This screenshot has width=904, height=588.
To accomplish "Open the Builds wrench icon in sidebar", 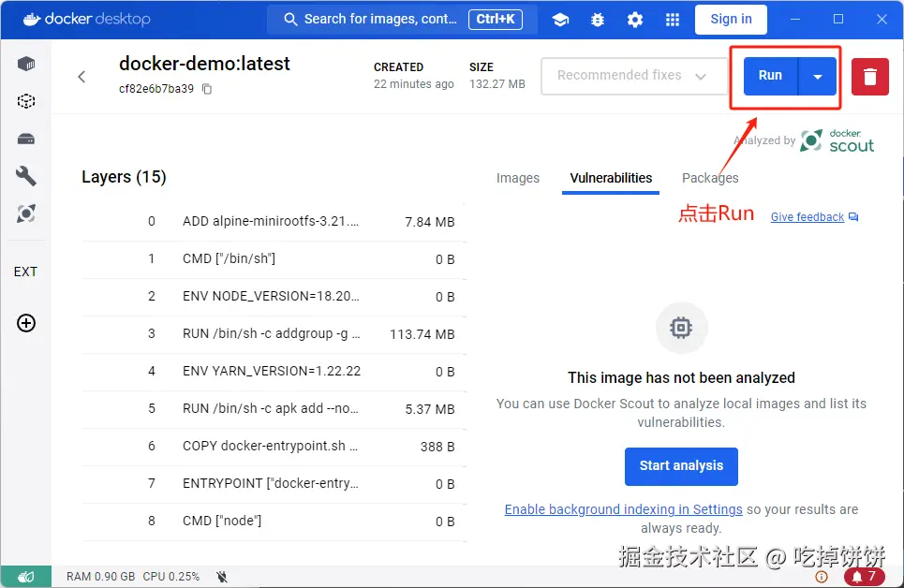I will (x=26, y=176).
